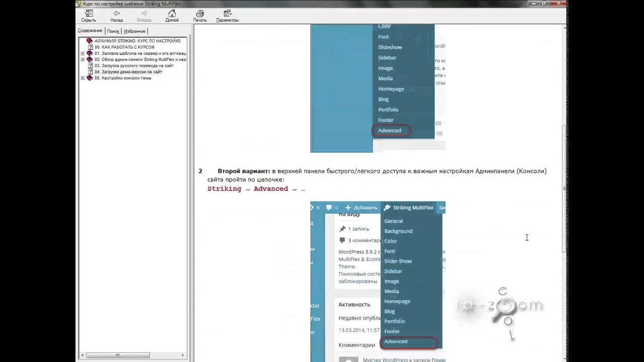The width and height of the screenshot is (644, 362).
Task: Select the АЛХИМИЯ STRIKING root book
Action: point(137,41)
